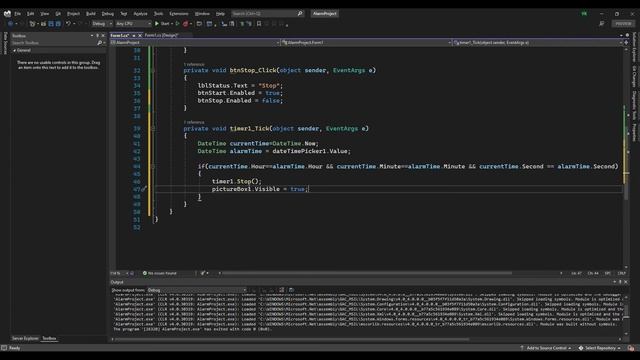Close the Toolbox panel
This screenshot has height=360, width=640.
[x=103, y=36]
